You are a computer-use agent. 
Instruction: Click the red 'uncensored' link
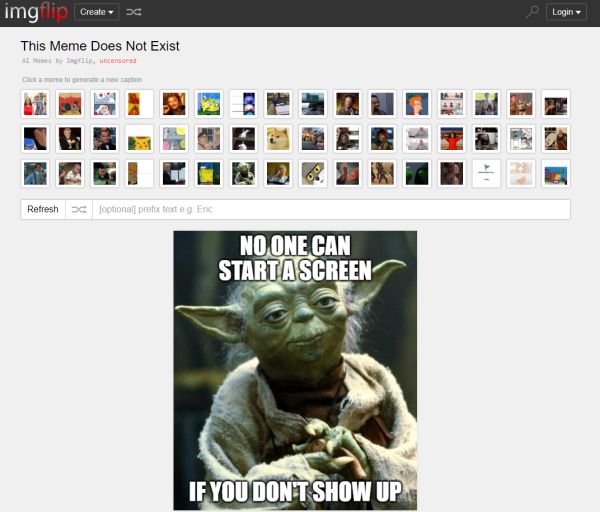pos(118,61)
